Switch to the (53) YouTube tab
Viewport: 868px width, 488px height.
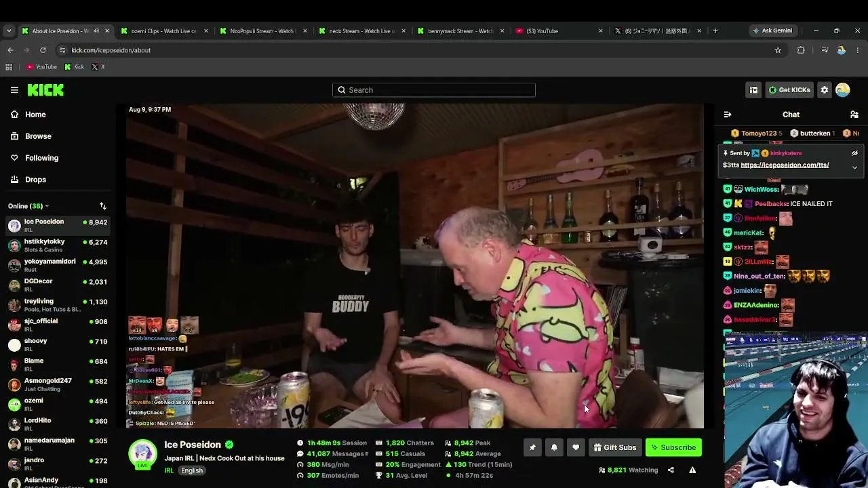(x=559, y=31)
